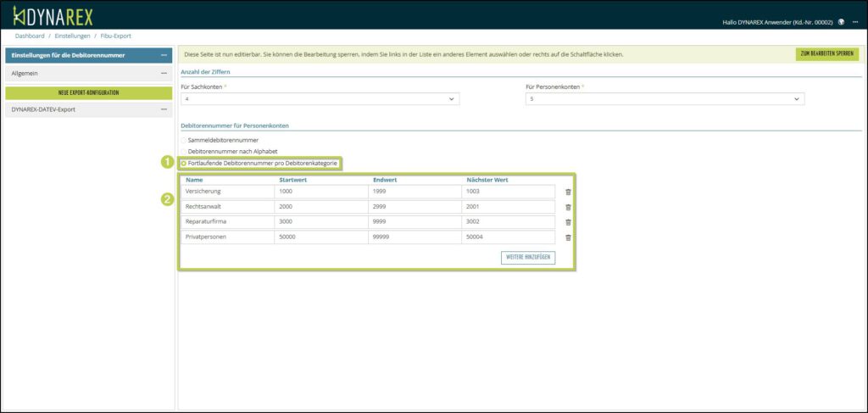
Task: Open the three-dot options next to Allgemein
Action: click(164, 74)
